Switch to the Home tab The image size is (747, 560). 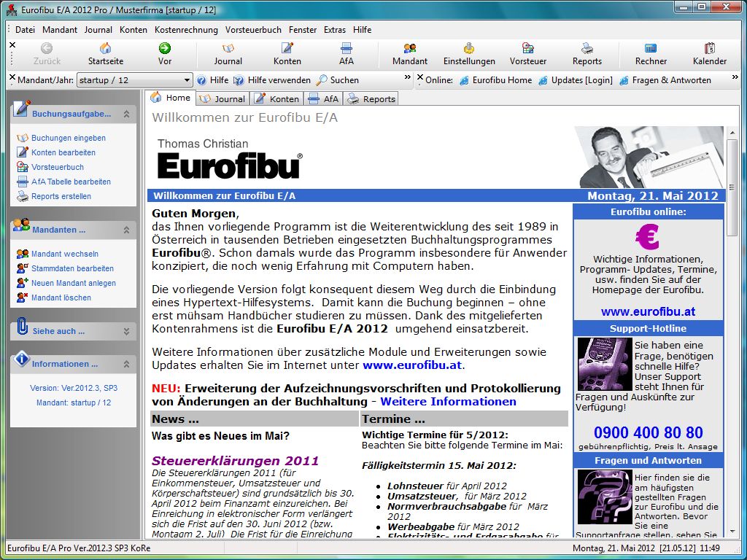coord(171,98)
